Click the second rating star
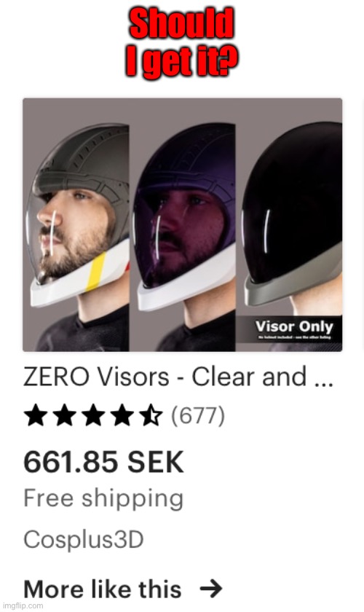Image resolution: width=364 pixels, height=612 pixels. [x=65, y=415]
